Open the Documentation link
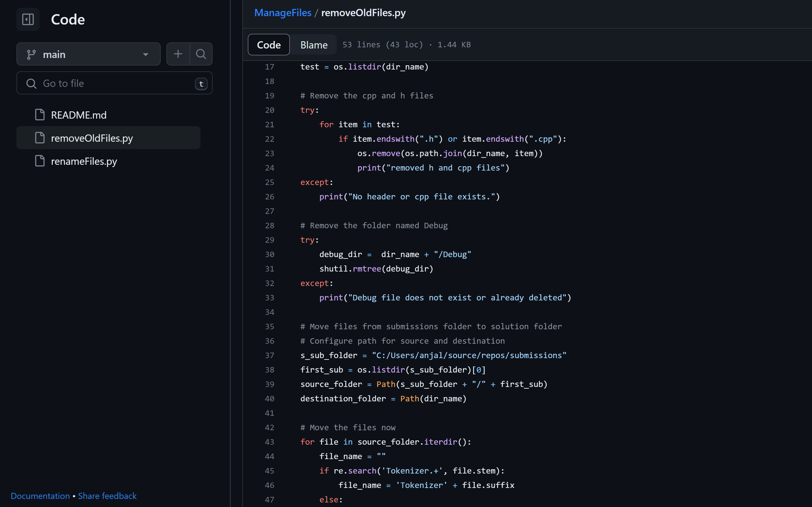Viewport: 812px width, 507px height. pyautogui.click(x=40, y=495)
